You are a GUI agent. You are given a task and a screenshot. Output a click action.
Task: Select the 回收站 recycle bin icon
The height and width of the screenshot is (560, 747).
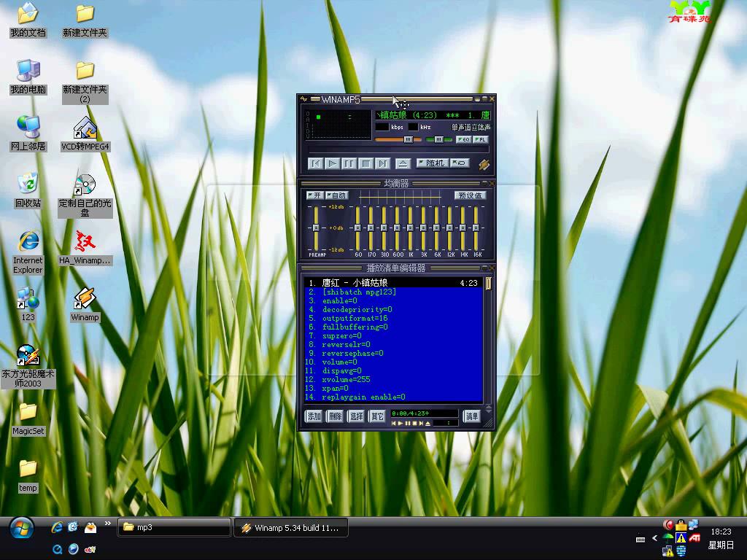tap(28, 190)
